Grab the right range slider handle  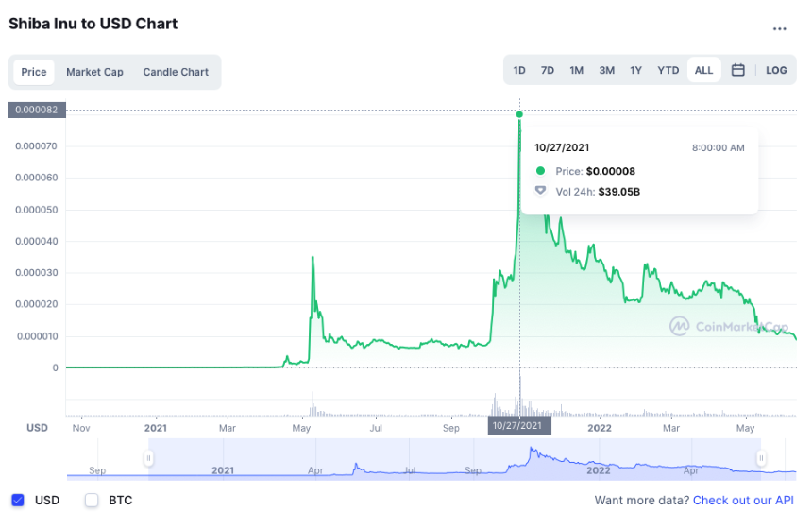tap(761, 458)
